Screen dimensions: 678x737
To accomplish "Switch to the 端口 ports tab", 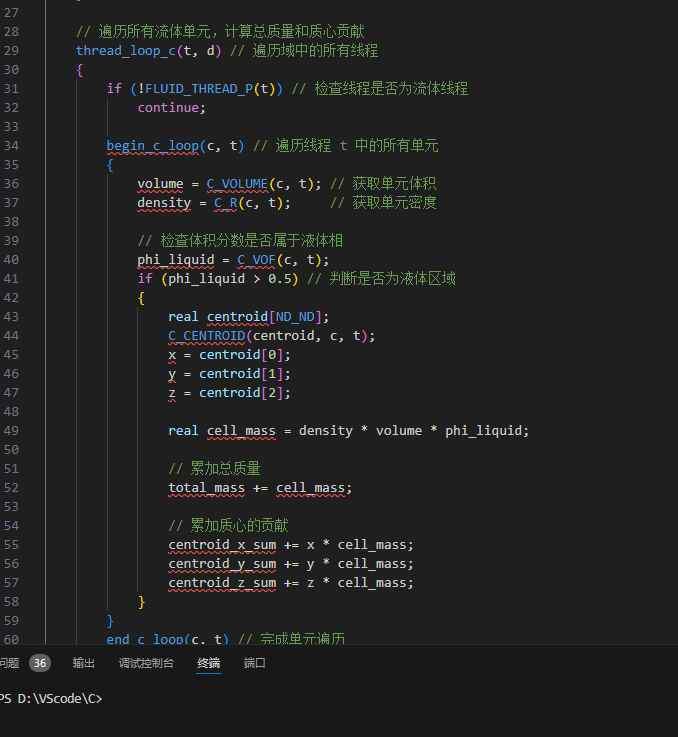I will point(255,663).
